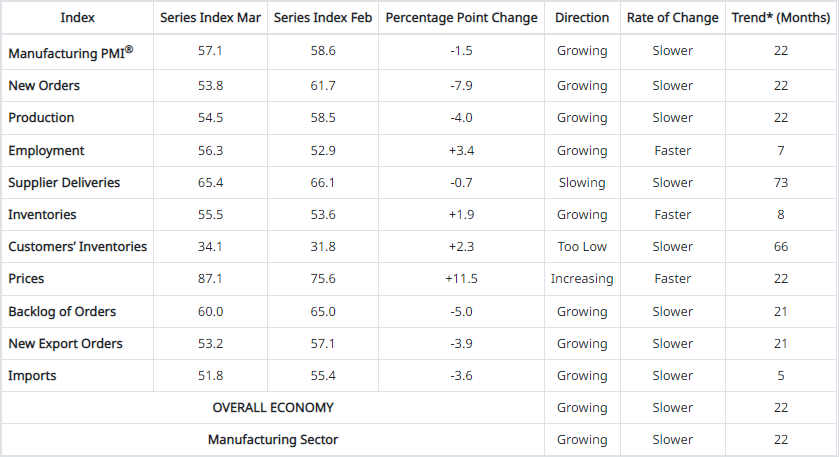The image size is (839, 457).
Task: Click the Rate of Change header
Action: pyautogui.click(x=672, y=18)
